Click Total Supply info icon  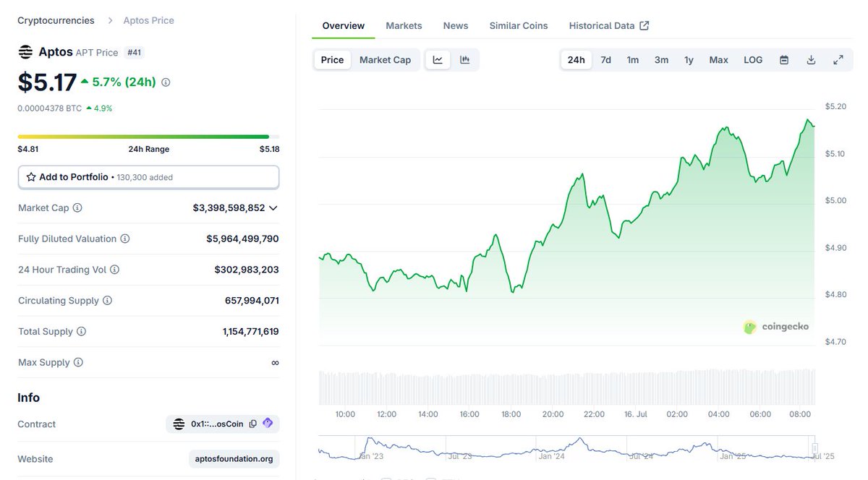click(81, 332)
